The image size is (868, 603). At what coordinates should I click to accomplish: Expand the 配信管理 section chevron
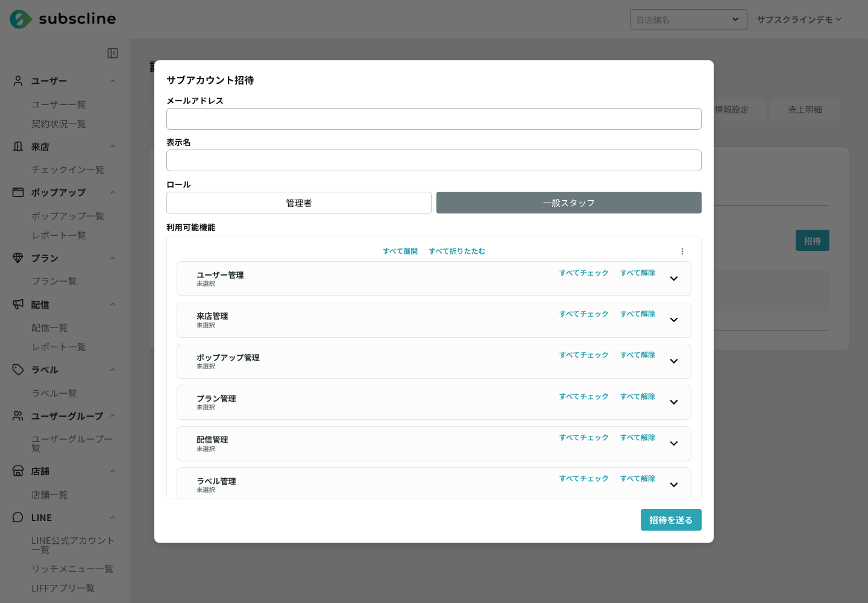[674, 443]
